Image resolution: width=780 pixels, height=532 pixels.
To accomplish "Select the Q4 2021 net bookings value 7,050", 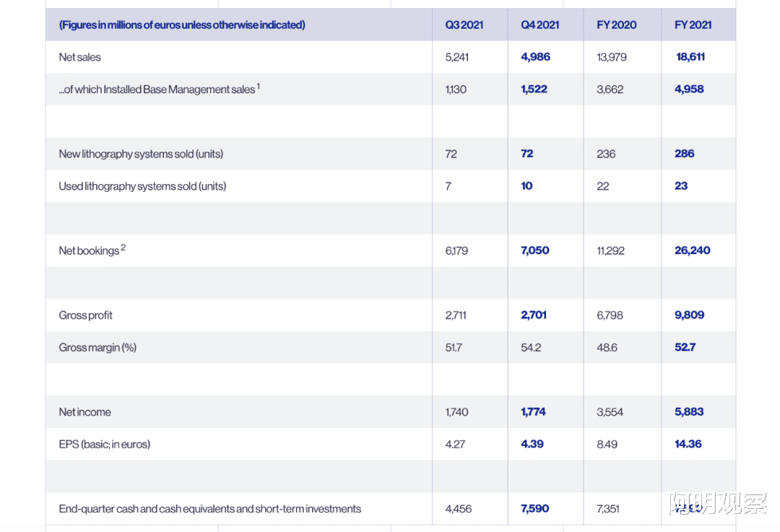I will click(535, 250).
